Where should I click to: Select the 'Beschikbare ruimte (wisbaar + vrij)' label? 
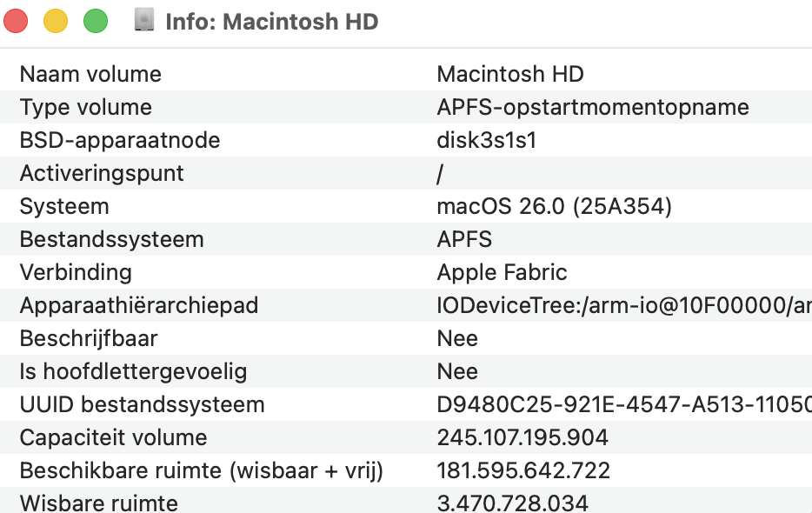(202, 470)
